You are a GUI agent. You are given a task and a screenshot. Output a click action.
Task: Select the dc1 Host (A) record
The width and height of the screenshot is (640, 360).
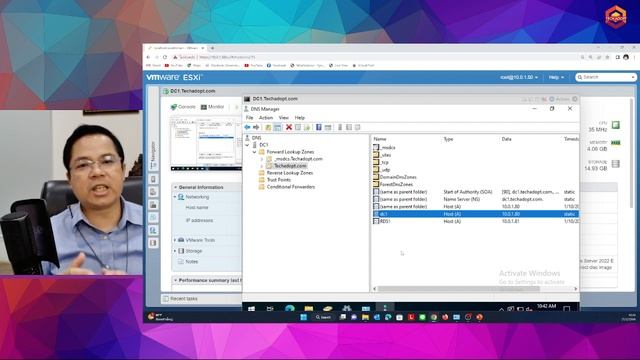(x=476, y=214)
